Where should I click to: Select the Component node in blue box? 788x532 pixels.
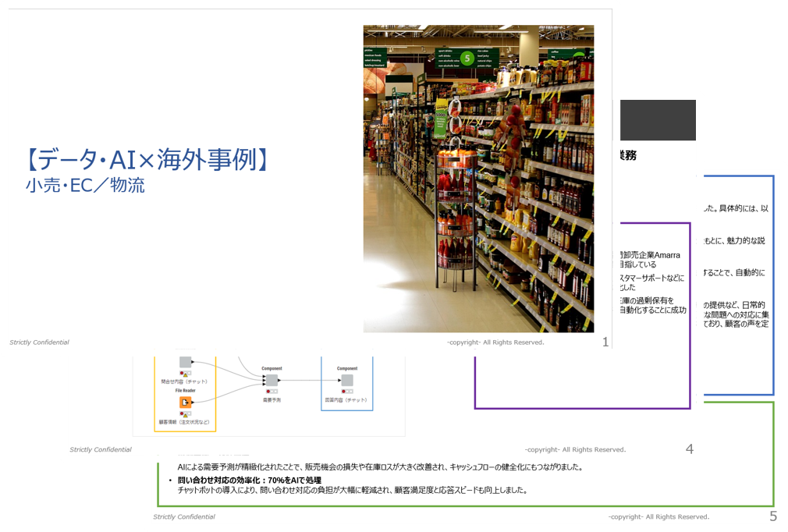[346, 380]
